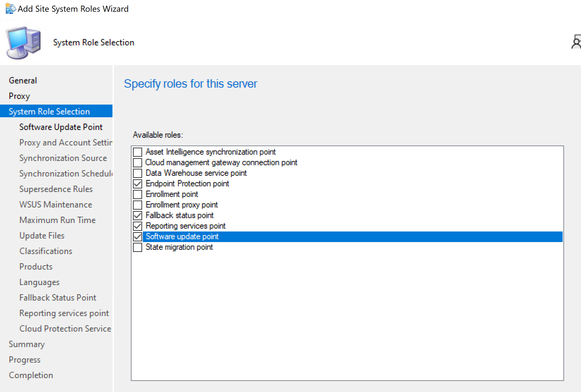Select the Synchronization Source step
Screen dimensions: 581x392
coord(63,158)
